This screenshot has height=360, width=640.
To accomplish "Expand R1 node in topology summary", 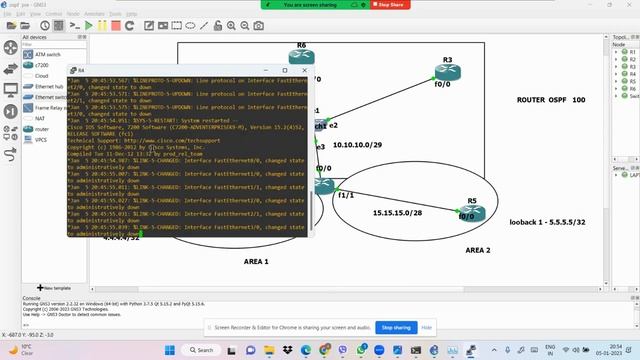I will click(x=616, y=52).
